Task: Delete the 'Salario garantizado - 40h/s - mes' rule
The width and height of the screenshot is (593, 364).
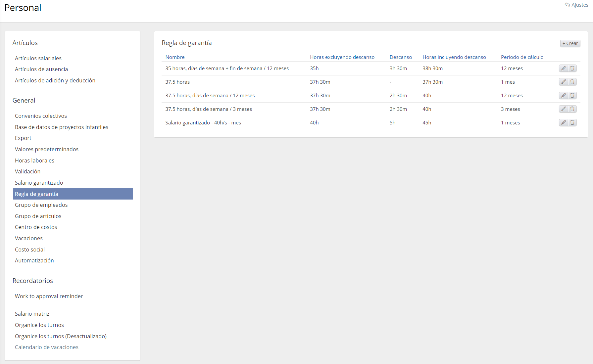Action: [x=572, y=122]
